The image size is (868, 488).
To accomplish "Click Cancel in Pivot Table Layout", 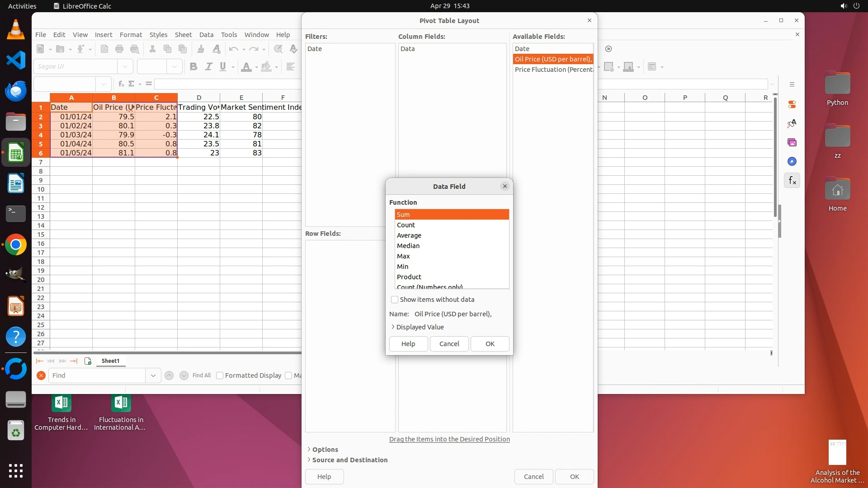I will pyautogui.click(x=533, y=477).
